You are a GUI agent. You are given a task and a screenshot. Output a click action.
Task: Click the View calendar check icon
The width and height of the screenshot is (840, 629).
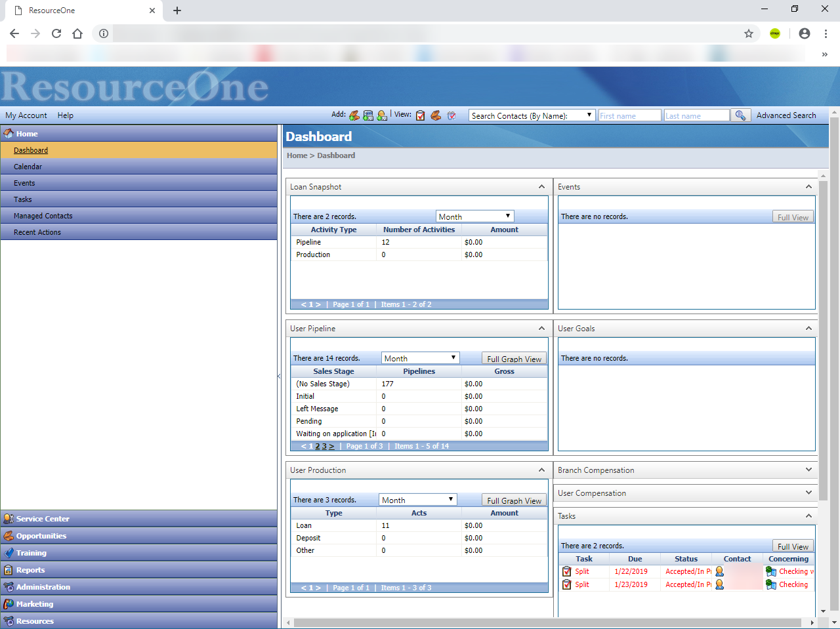pyautogui.click(x=451, y=115)
